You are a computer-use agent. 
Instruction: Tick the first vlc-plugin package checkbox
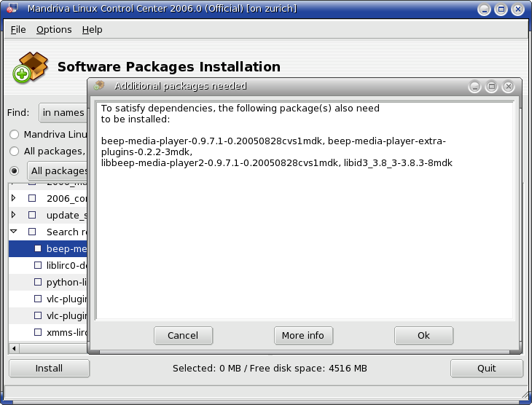tap(38, 299)
